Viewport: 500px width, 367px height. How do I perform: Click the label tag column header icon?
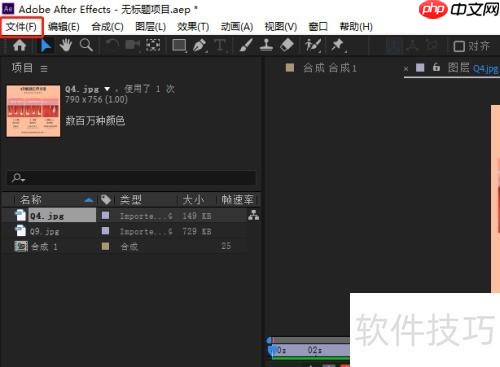tap(106, 200)
